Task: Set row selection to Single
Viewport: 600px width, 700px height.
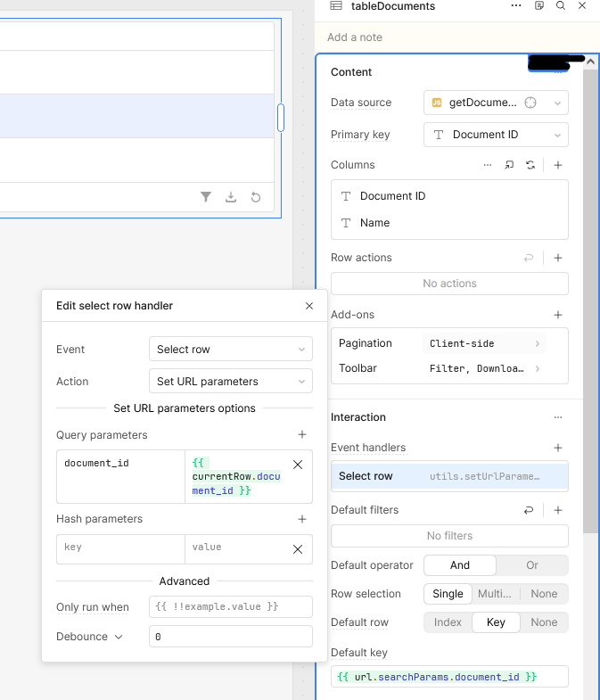Action: [448, 594]
